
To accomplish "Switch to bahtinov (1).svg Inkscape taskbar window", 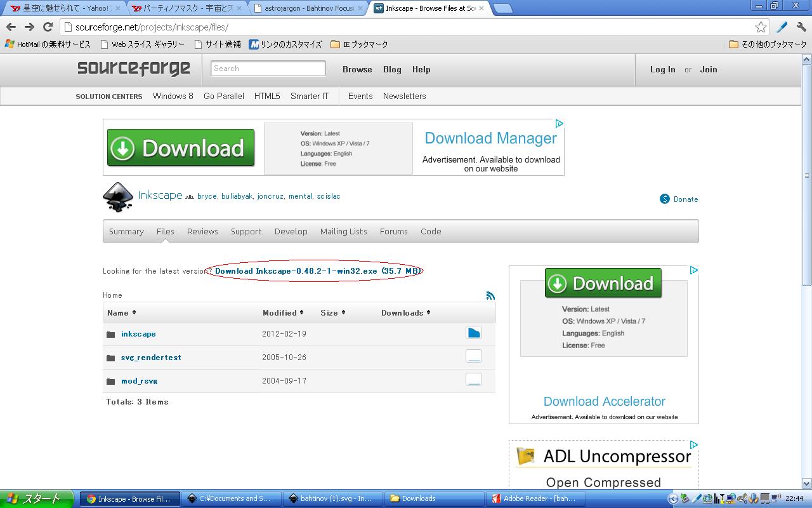I will pos(332,498).
